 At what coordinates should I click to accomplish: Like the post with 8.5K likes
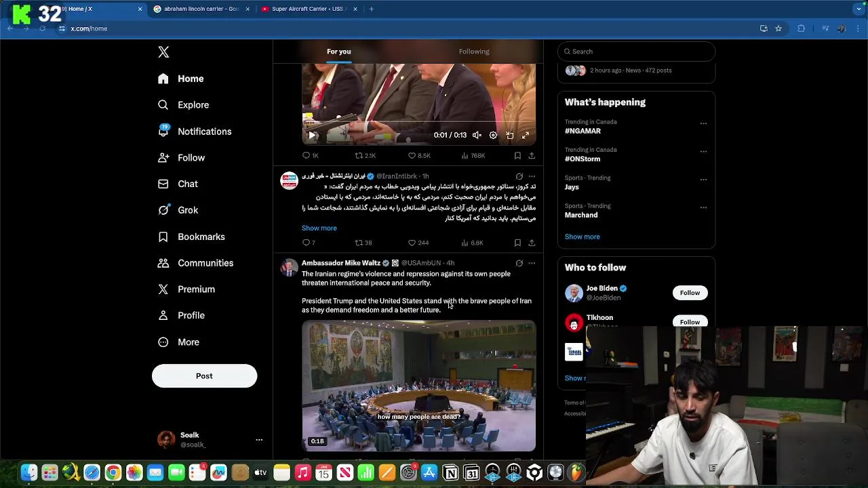pos(419,156)
